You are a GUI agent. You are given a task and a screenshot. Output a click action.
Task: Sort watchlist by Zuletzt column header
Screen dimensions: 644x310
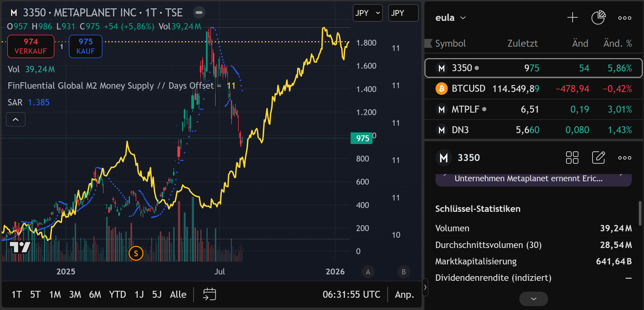click(522, 43)
